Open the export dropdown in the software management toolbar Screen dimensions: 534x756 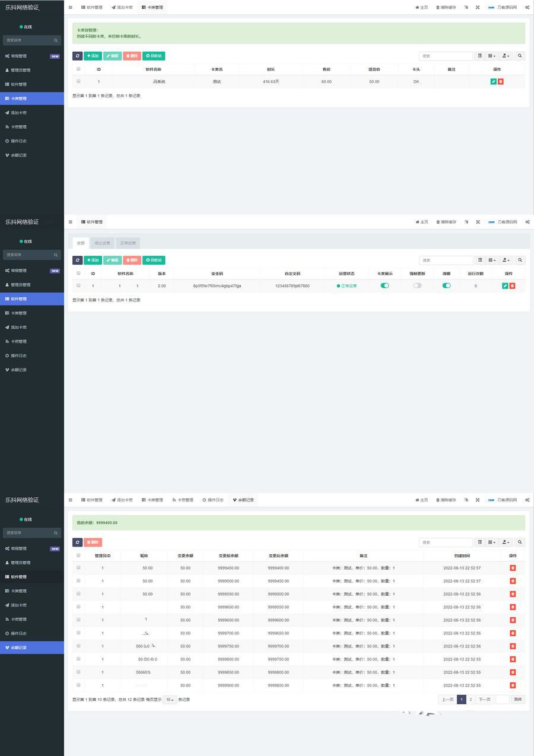point(506,261)
